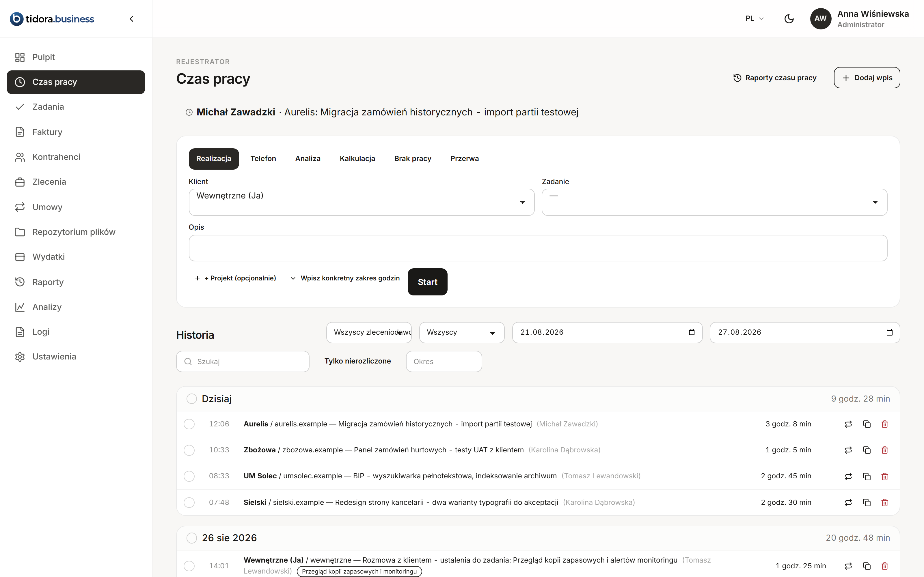Open Raporty czasu pracy link
Image resolution: width=924 pixels, height=577 pixels.
tap(775, 78)
